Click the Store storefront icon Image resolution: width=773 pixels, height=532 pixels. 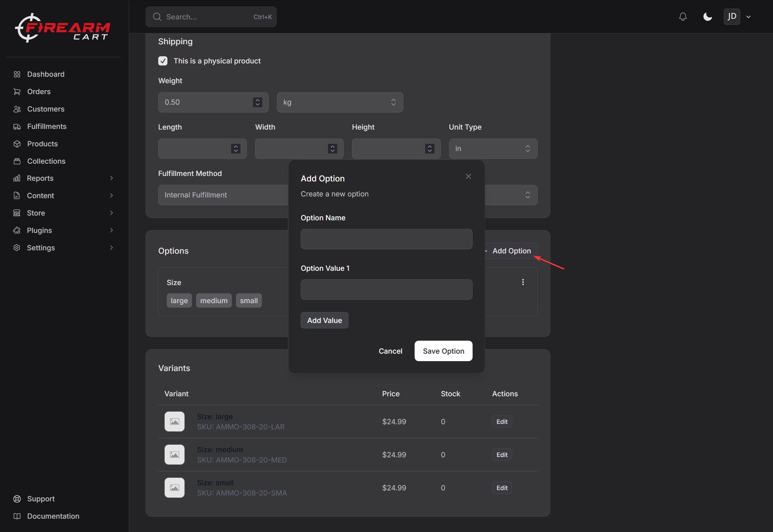click(x=17, y=213)
